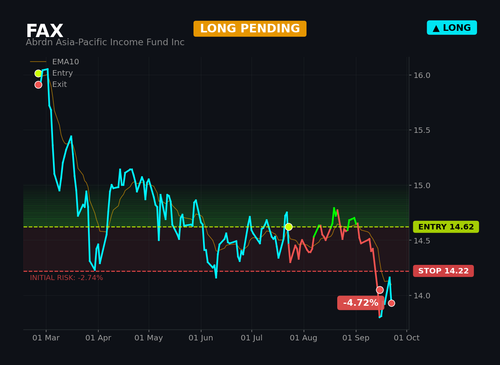Click the red exit dot beside -4.72% label
500x365 pixels.
click(380, 290)
